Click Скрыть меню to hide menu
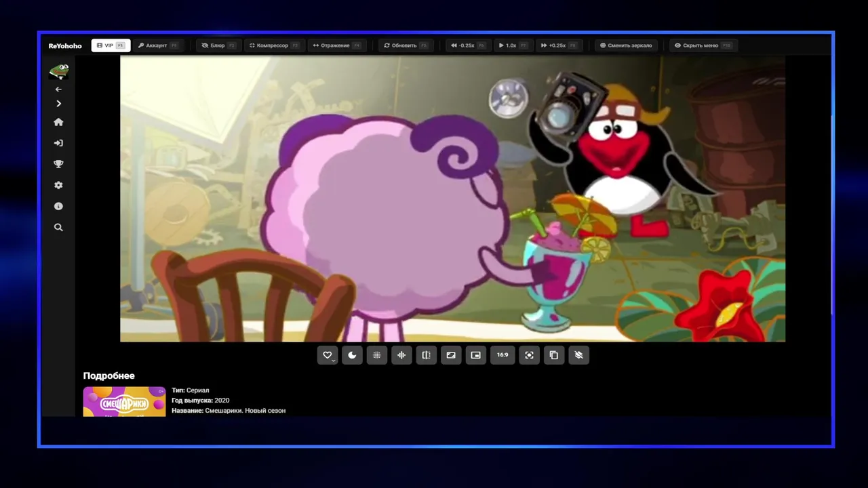Image resolution: width=868 pixels, height=488 pixels. pyautogui.click(x=703, y=45)
